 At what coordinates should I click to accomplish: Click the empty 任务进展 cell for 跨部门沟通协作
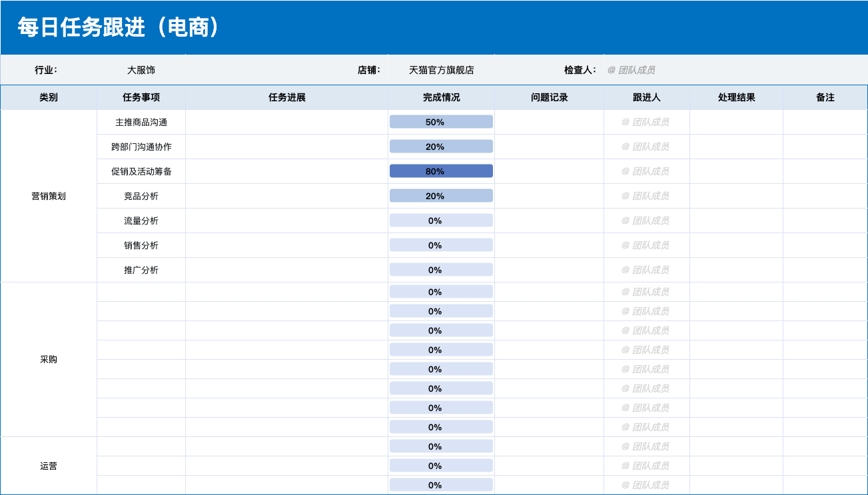tap(286, 146)
